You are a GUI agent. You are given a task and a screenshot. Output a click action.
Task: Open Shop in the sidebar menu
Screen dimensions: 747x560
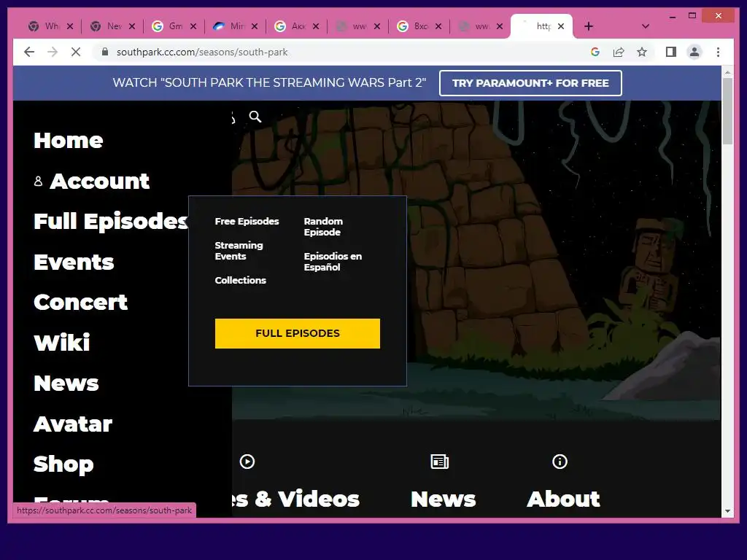click(63, 464)
